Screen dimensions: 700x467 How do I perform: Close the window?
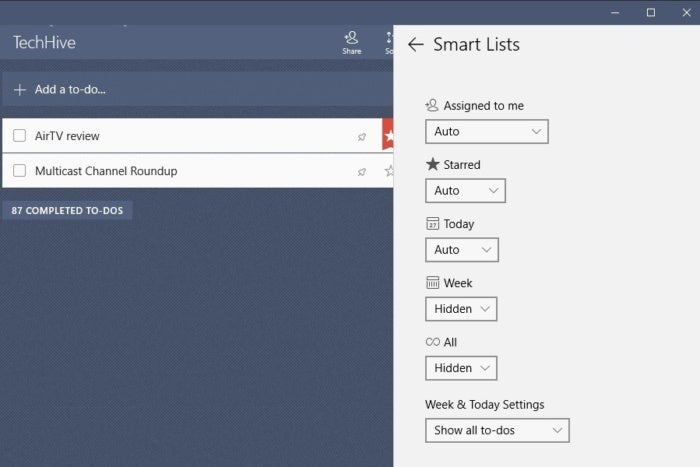click(x=687, y=13)
